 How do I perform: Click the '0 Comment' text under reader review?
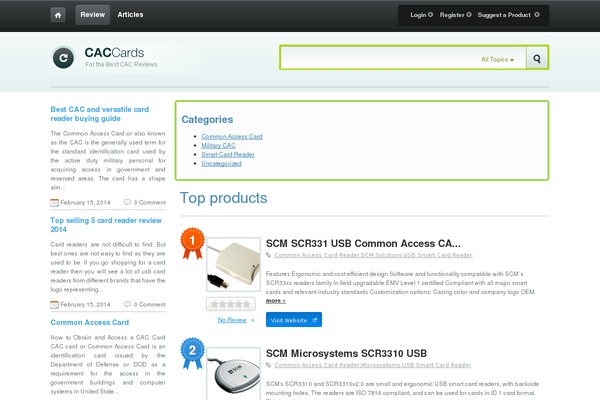tap(150, 305)
